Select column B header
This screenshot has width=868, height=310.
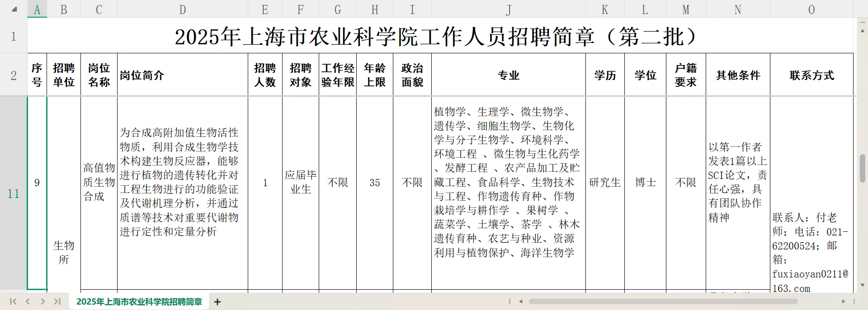(x=64, y=9)
